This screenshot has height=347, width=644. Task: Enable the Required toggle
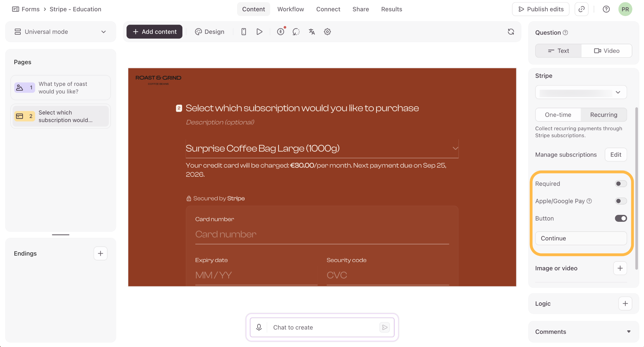(621, 184)
